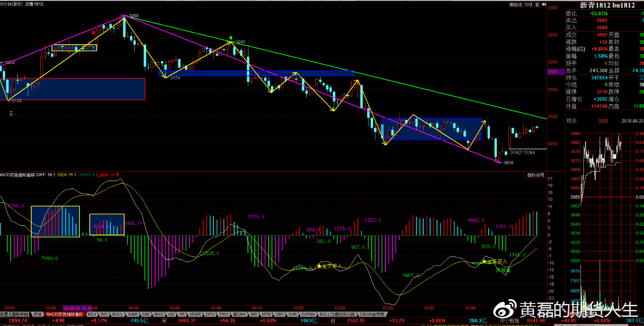This screenshot has height=326, width=644.
Task: Click the 3042-3044 support level label
Action: 523,152
